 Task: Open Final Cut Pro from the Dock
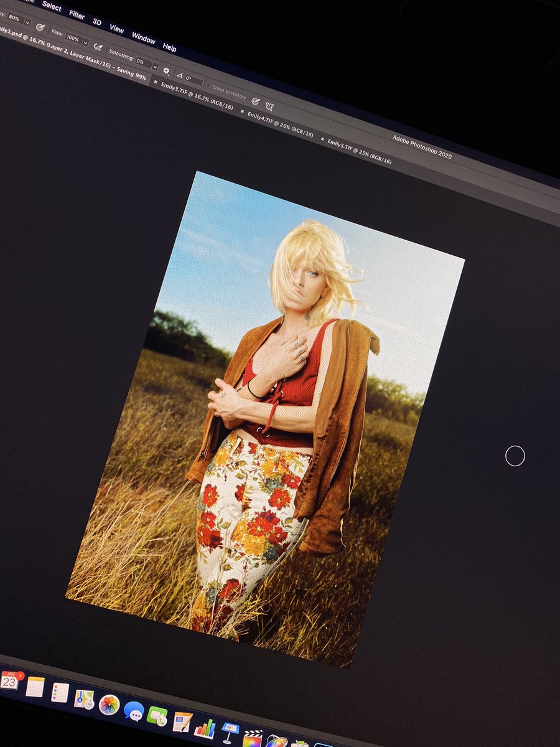(253, 738)
